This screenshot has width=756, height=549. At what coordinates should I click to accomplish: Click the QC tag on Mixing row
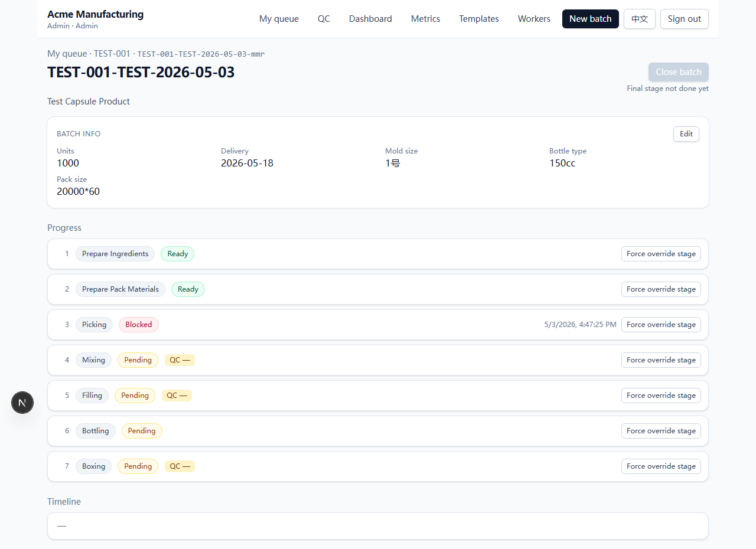tap(180, 360)
